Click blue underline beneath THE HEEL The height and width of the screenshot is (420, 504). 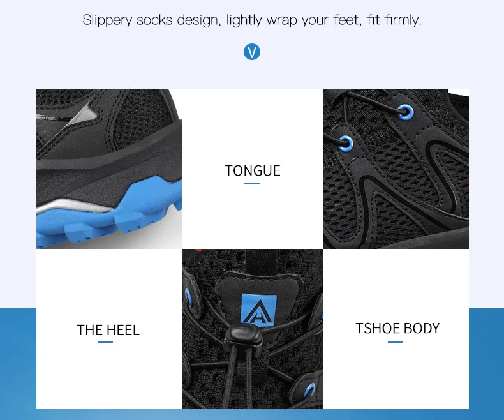tap(105, 342)
